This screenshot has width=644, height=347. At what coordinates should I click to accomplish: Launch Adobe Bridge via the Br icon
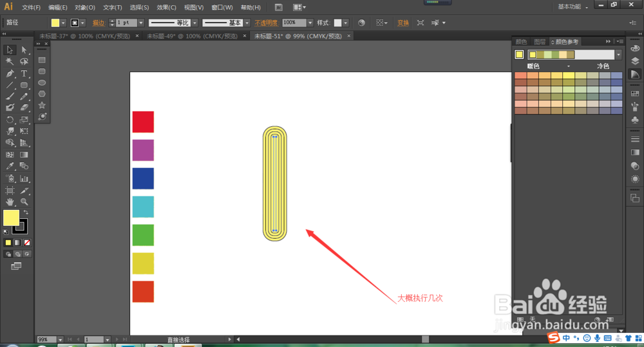(278, 7)
